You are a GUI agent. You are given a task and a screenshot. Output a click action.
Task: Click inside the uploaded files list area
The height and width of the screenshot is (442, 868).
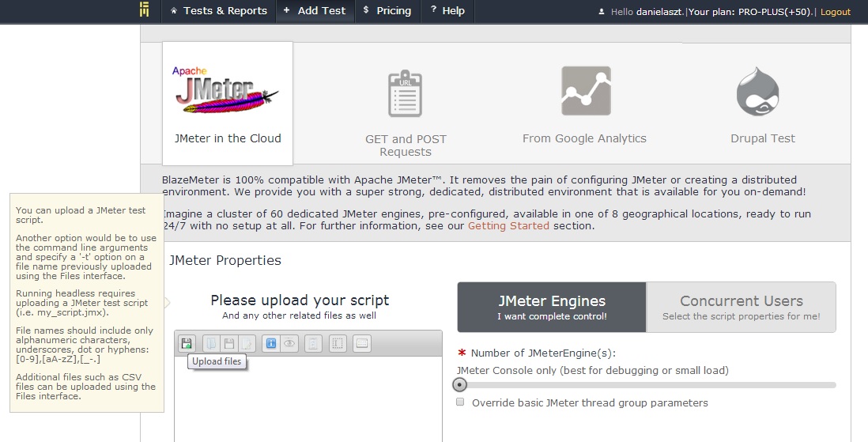(308, 399)
